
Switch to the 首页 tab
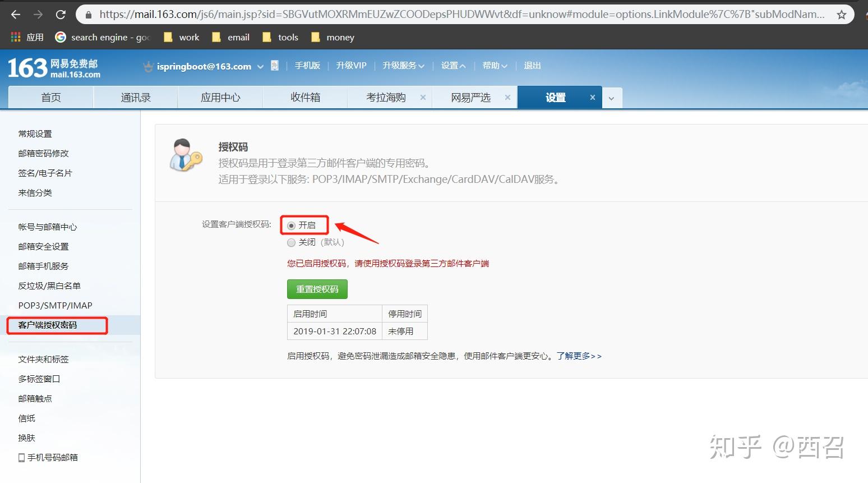tap(51, 98)
